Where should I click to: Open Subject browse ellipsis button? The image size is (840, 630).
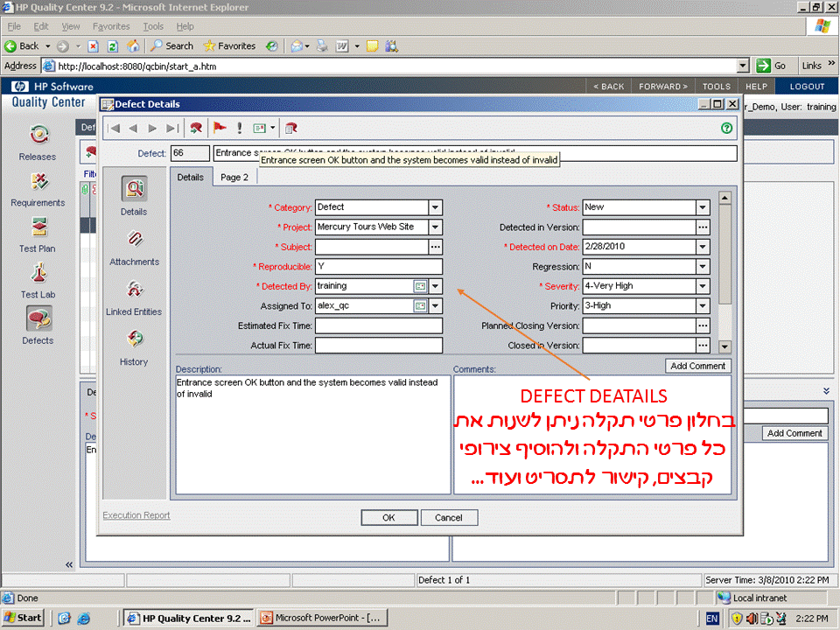pyautogui.click(x=436, y=247)
